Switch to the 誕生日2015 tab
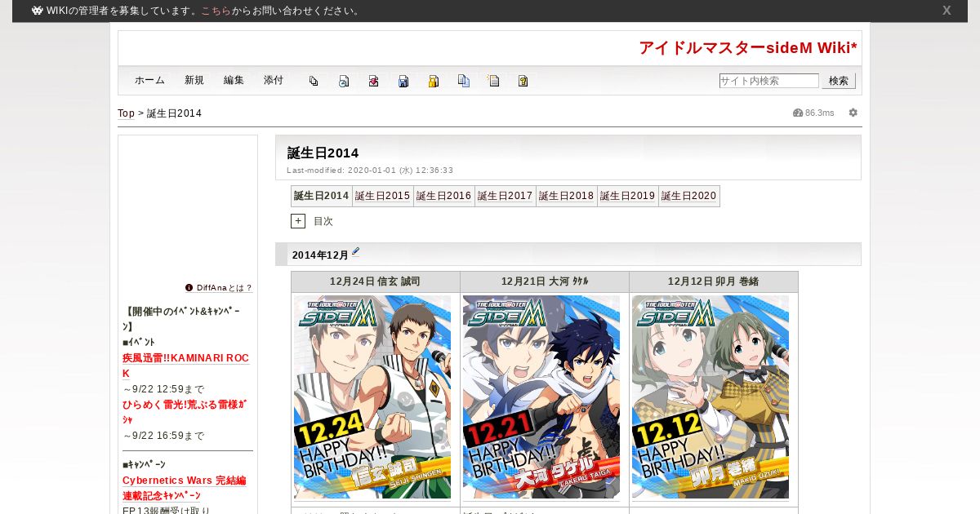Screen dimensions: 980x514 [x=383, y=196]
